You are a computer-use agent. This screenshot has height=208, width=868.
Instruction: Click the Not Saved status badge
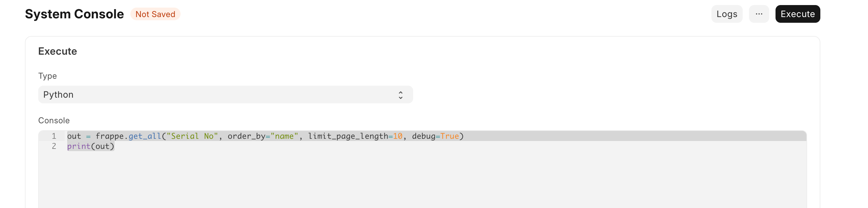[x=155, y=14]
